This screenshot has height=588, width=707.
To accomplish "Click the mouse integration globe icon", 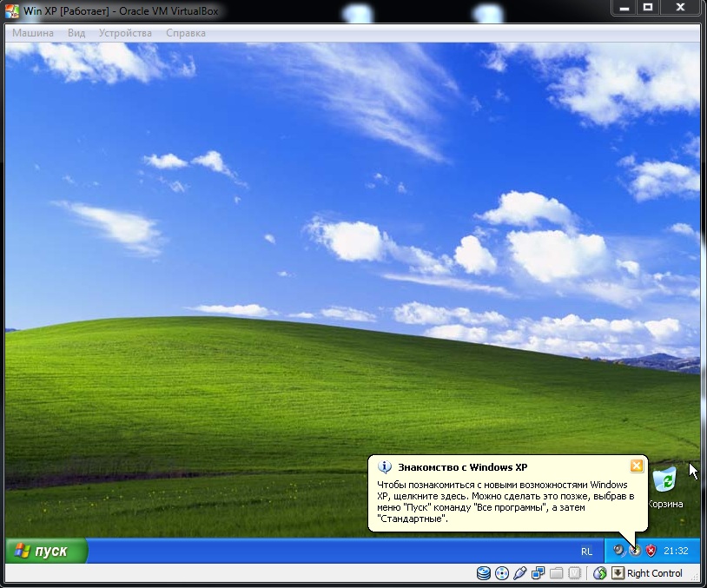I will tap(599, 573).
